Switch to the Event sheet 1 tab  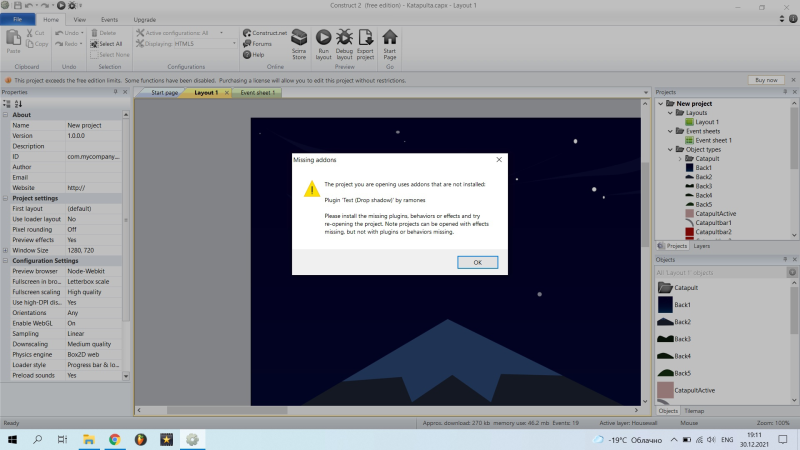(x=258, y=93)
